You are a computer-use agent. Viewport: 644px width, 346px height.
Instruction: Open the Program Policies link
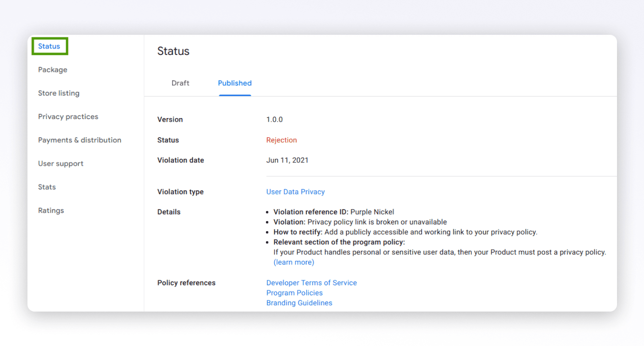294,293
